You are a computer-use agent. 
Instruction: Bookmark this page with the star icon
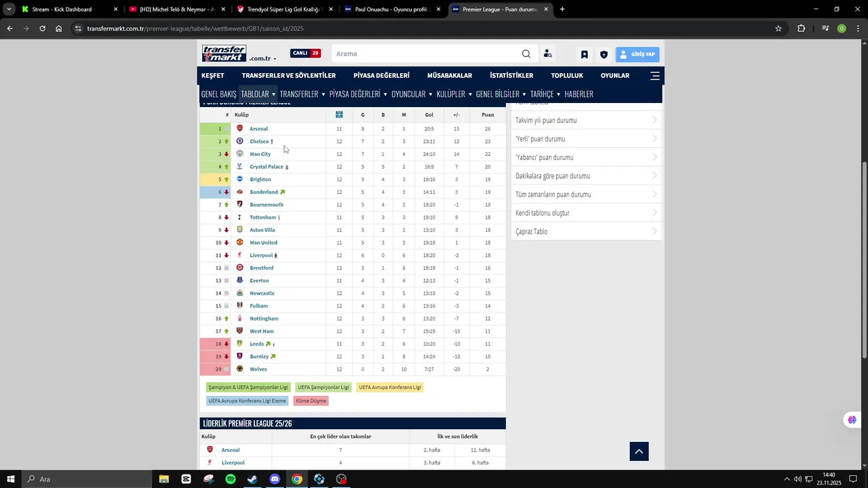(778, 28)
